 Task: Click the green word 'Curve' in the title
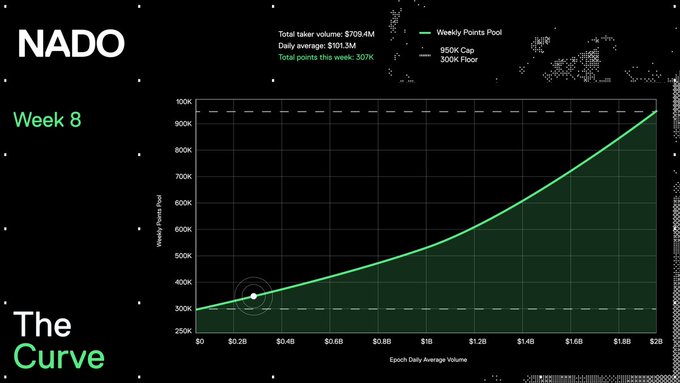(x=59, y=356)
